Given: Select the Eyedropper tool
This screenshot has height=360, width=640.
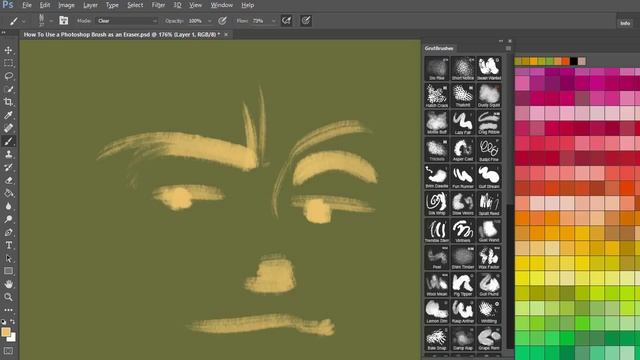Looking at the screenshot, I should tap(8, 115).
